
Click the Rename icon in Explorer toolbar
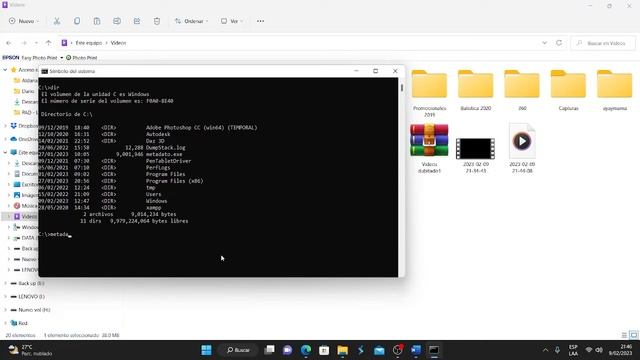coord(117,21)
